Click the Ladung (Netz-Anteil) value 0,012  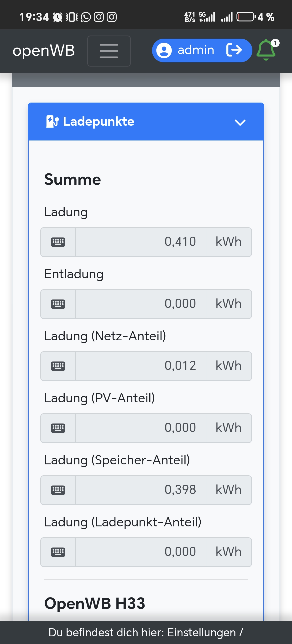[141, 366]
